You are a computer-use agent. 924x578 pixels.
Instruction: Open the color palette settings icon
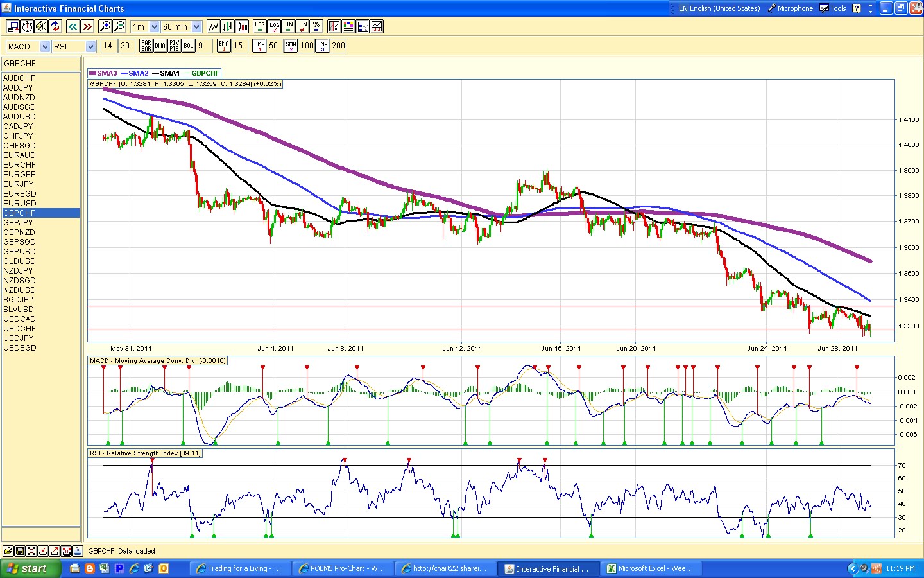[x=348, y=26]
